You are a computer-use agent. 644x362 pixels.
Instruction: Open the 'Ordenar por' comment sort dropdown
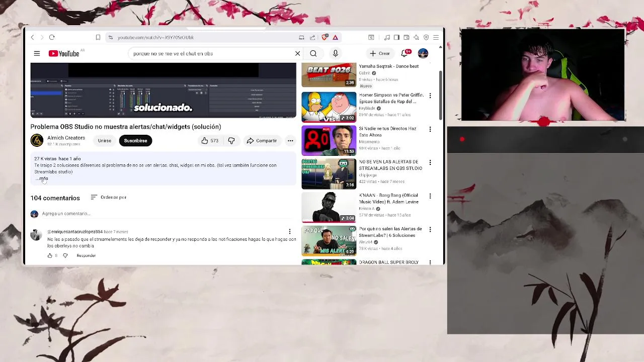click(108, 197)
